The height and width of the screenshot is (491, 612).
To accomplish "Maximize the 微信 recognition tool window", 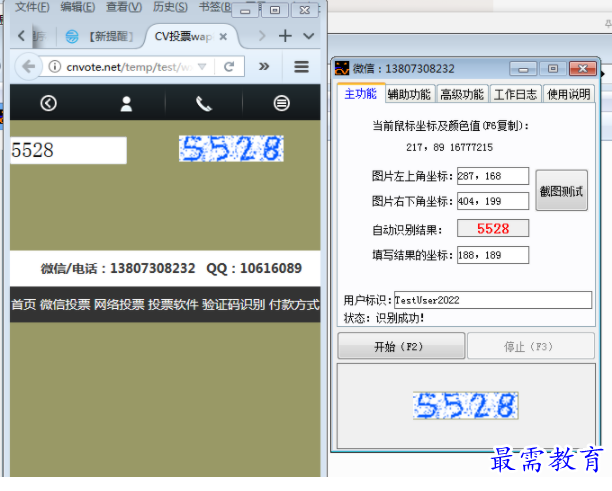I will coord(552,69).
